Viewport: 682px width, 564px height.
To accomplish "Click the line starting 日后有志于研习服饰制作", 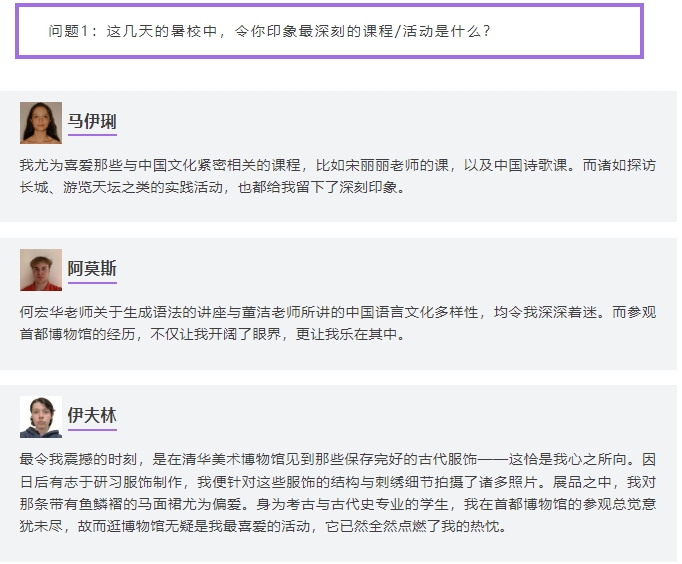I will [x=338, y=482].
